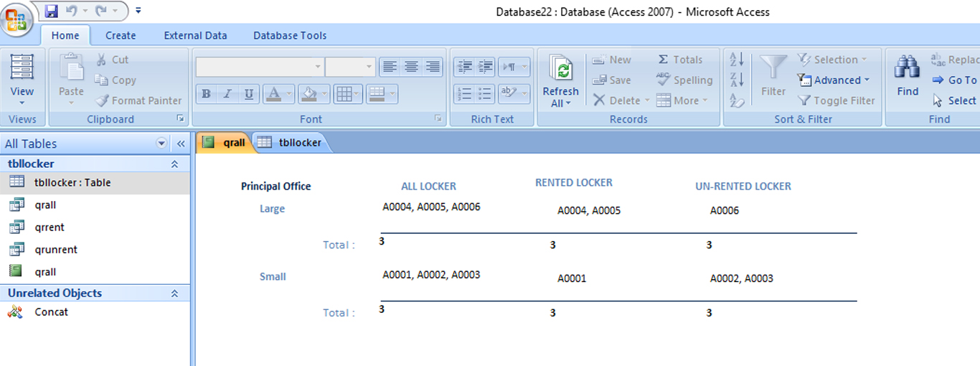980x366 pixels.
Task: Open Font Color dropdown arrow
Action: 291,94
